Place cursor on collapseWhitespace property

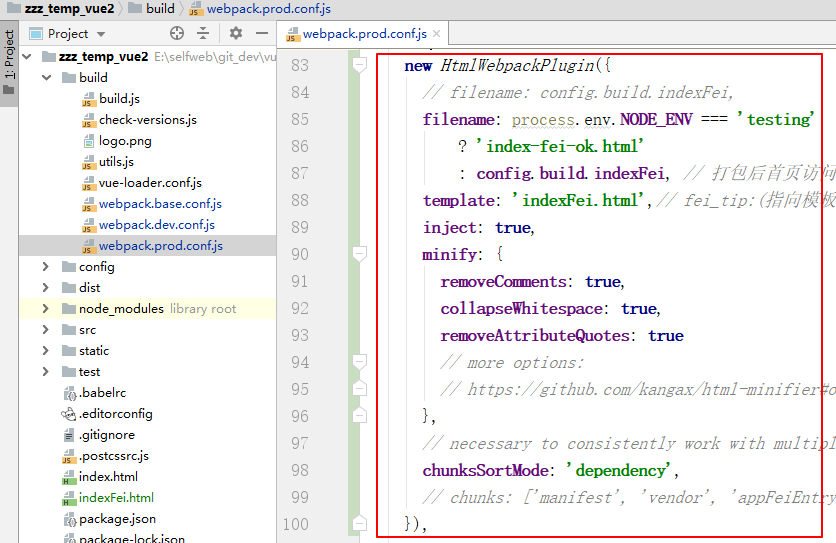[x=521, y=309]
